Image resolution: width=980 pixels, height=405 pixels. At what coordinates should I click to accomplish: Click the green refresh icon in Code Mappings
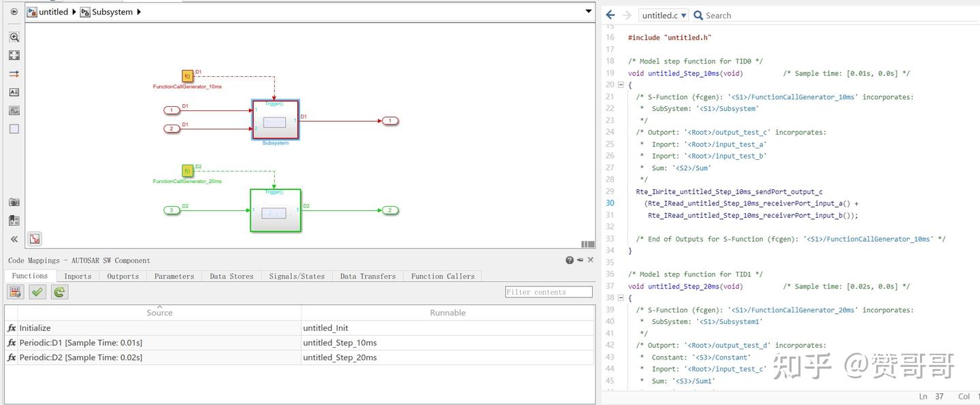pos(59,292)
